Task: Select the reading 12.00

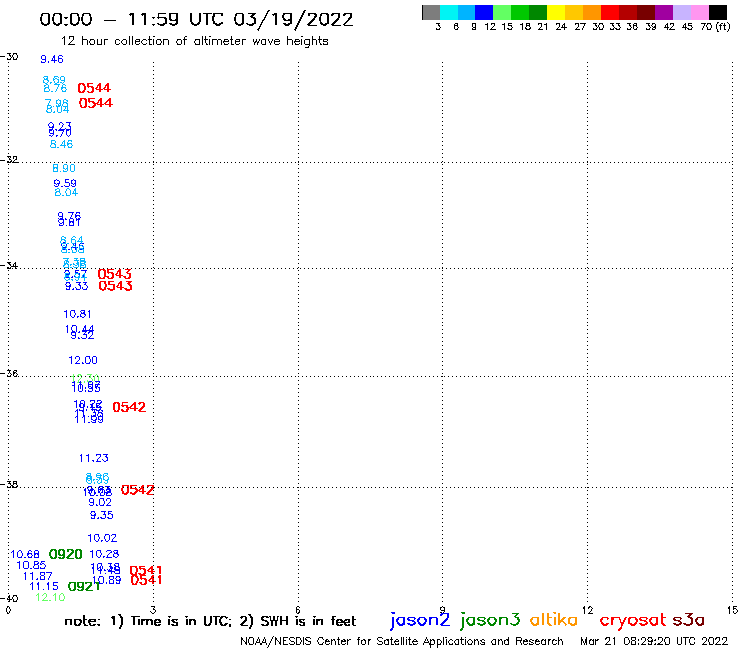Action: pyautogui.click(x=83, y=360)
